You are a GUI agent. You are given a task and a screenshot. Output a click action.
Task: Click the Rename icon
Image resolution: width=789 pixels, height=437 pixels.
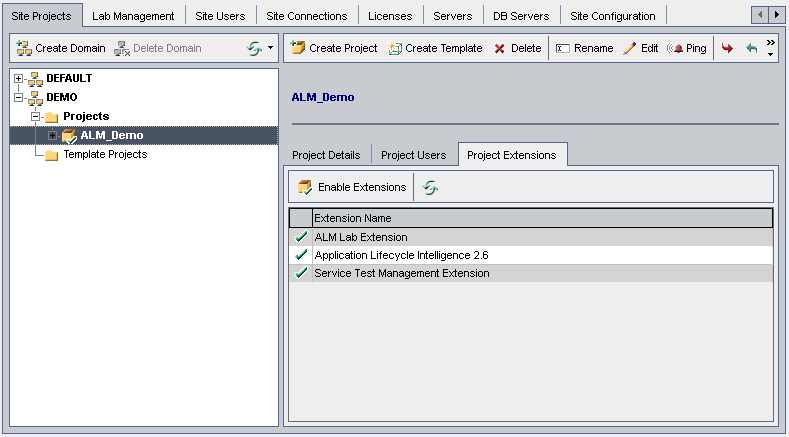pos(563,48)
